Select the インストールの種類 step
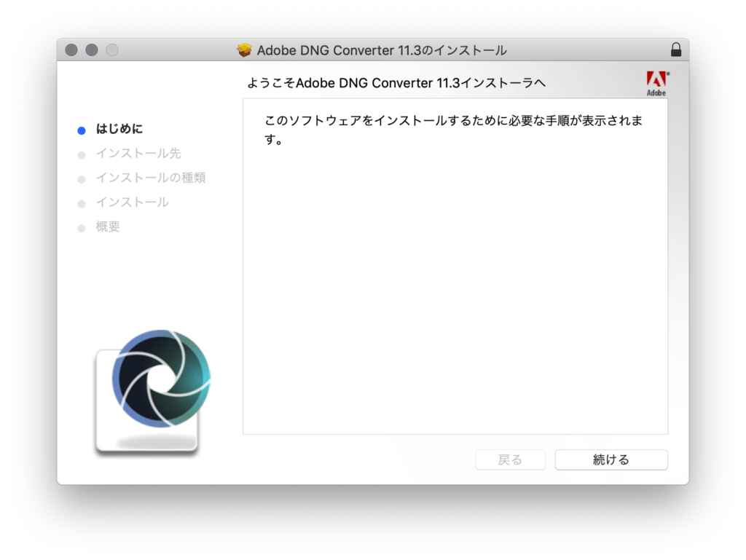This screenshot has width=746, height=560. click(151, 178)
